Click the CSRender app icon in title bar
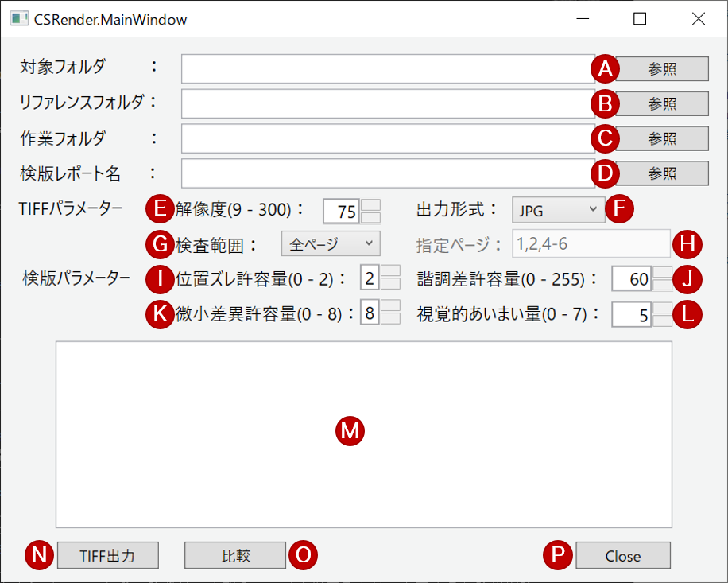 [17, 18]
